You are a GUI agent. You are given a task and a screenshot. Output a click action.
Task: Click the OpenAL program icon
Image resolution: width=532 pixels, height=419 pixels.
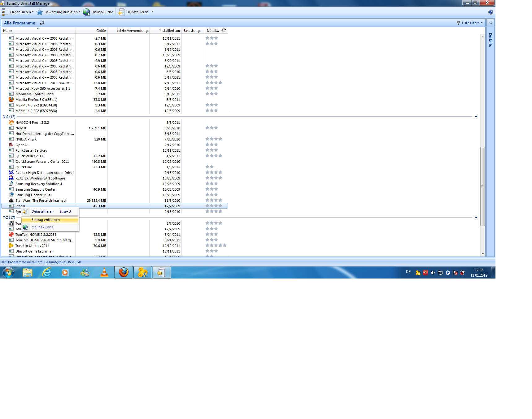pos(11,145)
